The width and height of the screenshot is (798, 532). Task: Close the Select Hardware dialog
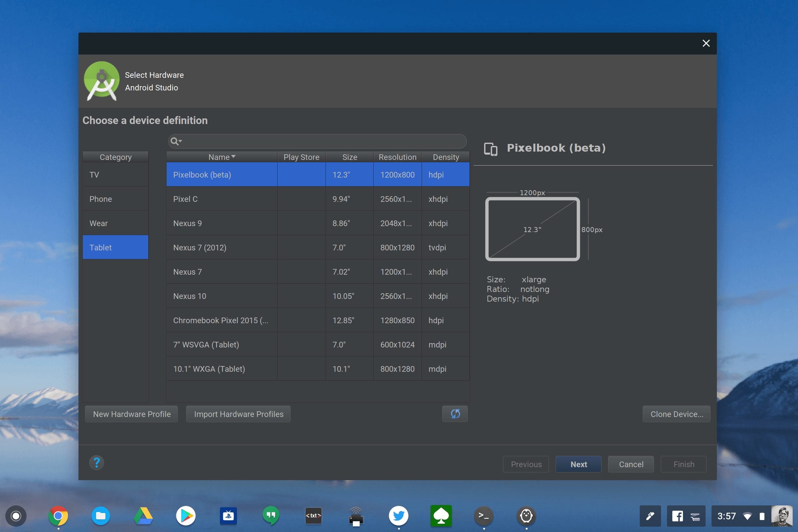(706, 44)
